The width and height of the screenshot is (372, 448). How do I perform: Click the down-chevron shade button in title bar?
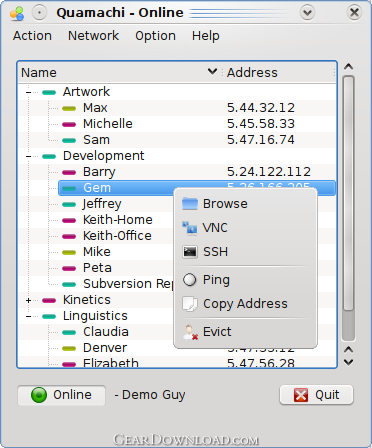[307, 13]
